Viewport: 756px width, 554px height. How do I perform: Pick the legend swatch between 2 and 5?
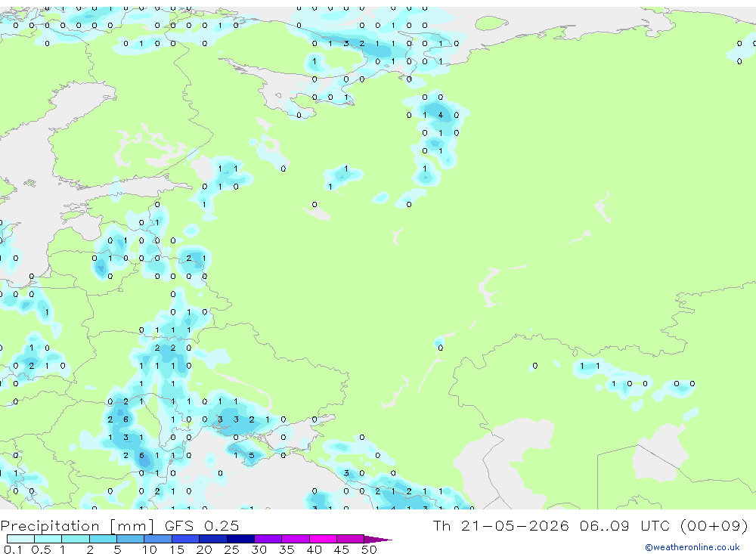tap(103, 539)
